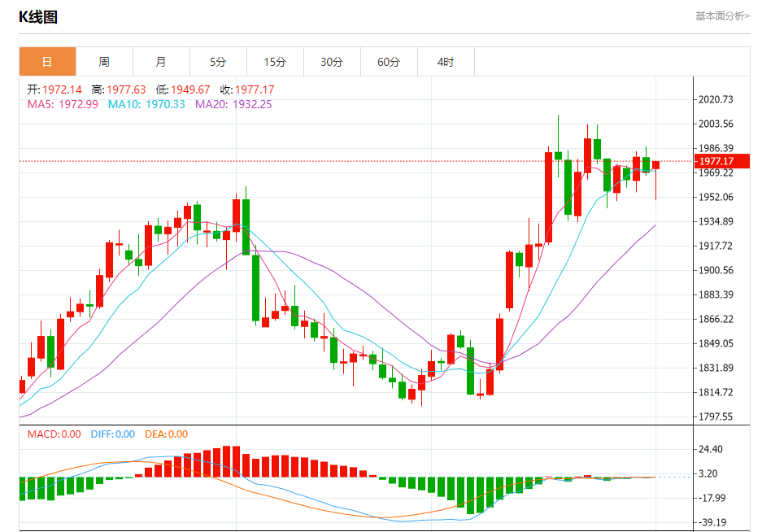Screen dimensions: 762x532
Task: Click the MACD:0.00 indicator label
Action: [54, 434]
